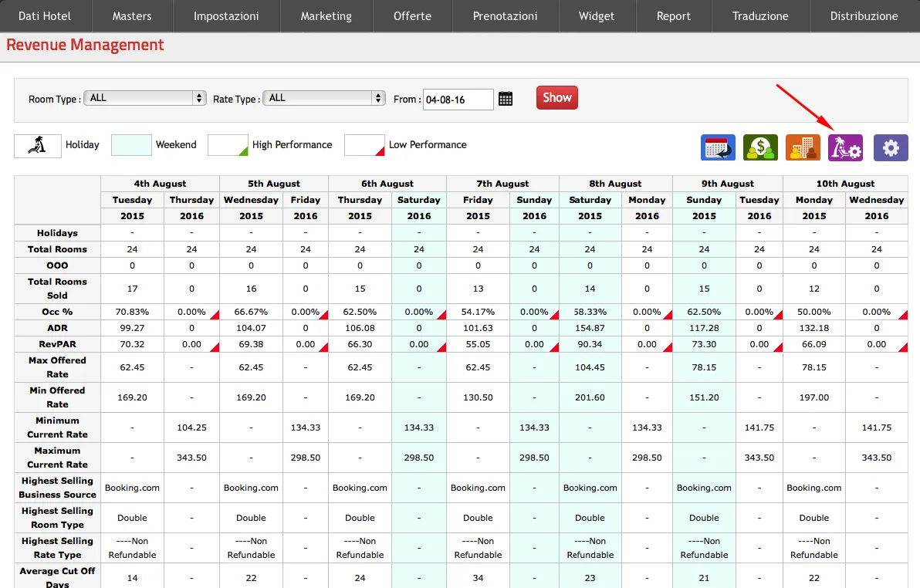Expand the Rate Type dropdown

(324, 98)
